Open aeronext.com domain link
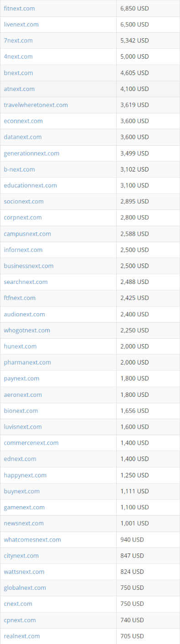The image size is (180, 644). click(x=23, y=395)
